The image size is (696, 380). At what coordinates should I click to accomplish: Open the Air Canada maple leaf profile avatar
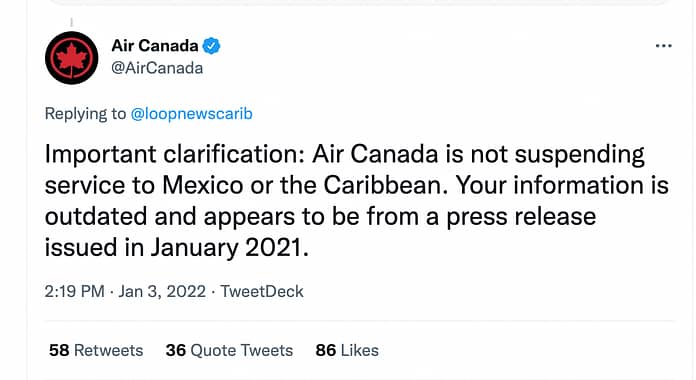71,58
